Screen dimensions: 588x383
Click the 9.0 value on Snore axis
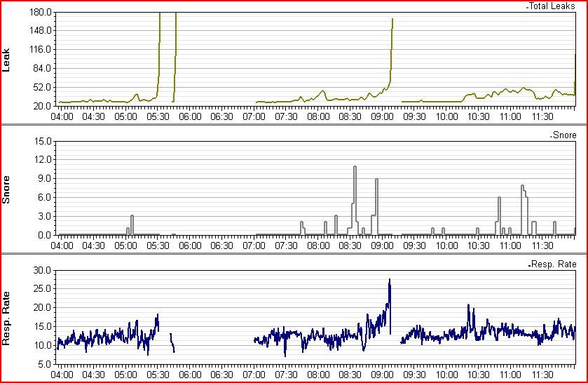click(x=45, y=179)
